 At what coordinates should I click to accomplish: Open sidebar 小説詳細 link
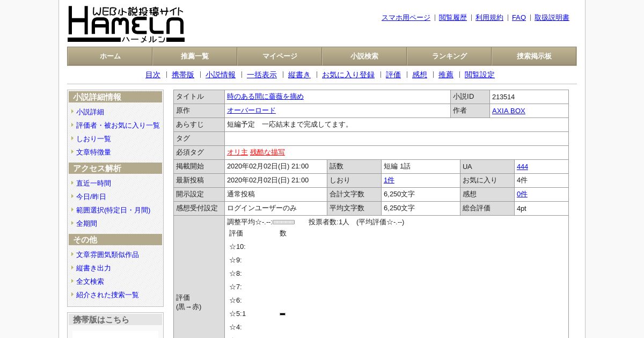tap(90, 112)
